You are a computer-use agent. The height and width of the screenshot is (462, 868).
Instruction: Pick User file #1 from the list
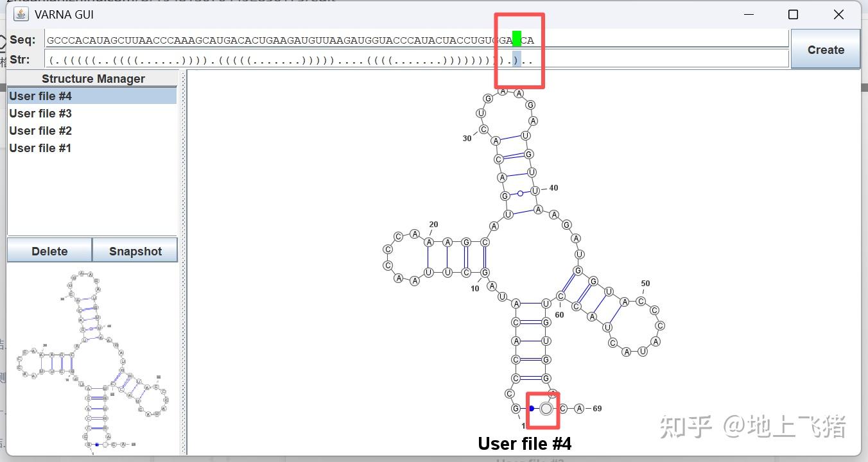(92, 148)
